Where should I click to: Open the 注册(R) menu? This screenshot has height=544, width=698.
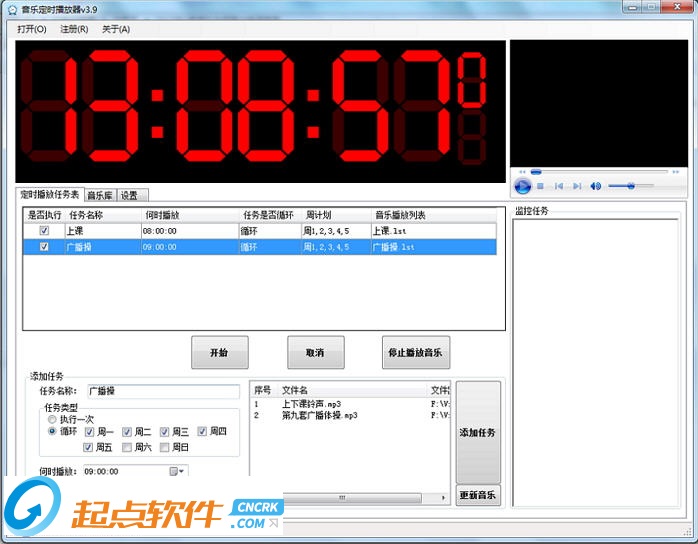tap(74, 29)
